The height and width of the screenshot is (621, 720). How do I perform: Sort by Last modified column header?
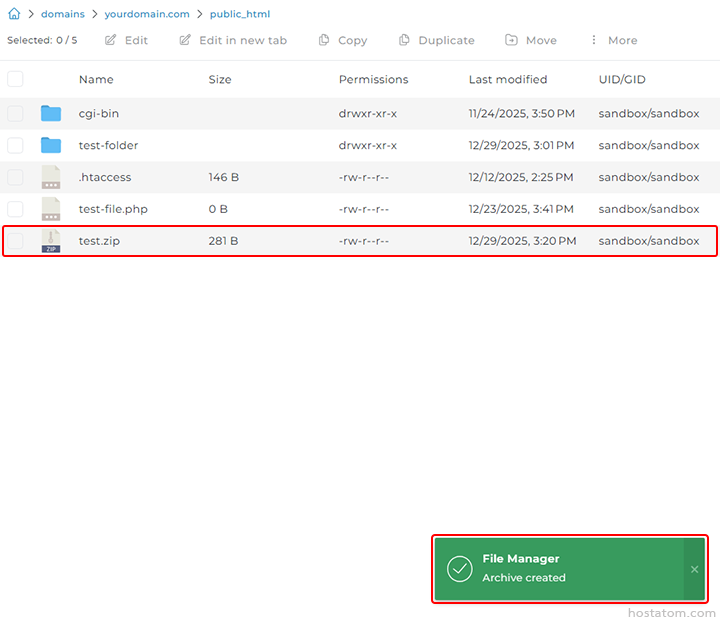tap(507, 79)
